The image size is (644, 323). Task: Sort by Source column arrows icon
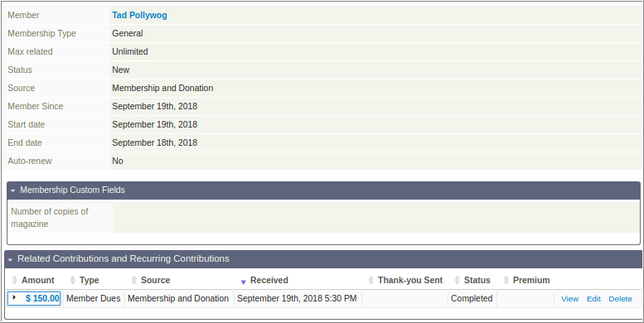pos(134,280)
